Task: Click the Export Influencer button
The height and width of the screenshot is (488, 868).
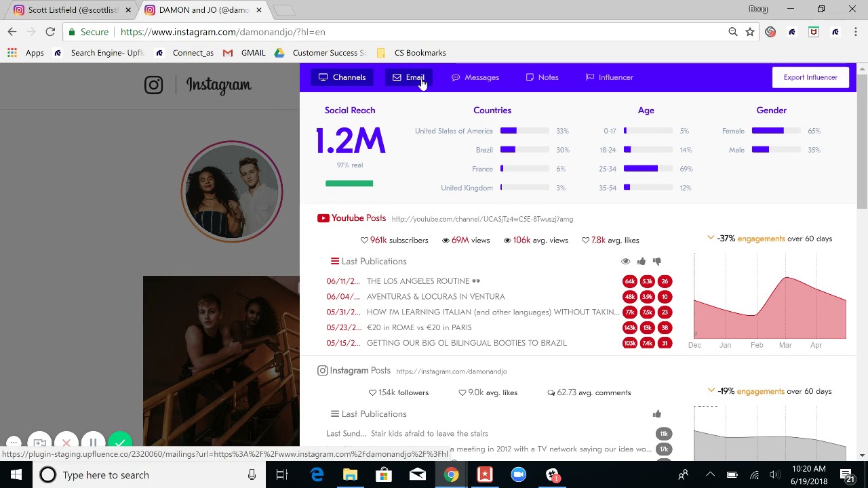Action: (810, 77)
